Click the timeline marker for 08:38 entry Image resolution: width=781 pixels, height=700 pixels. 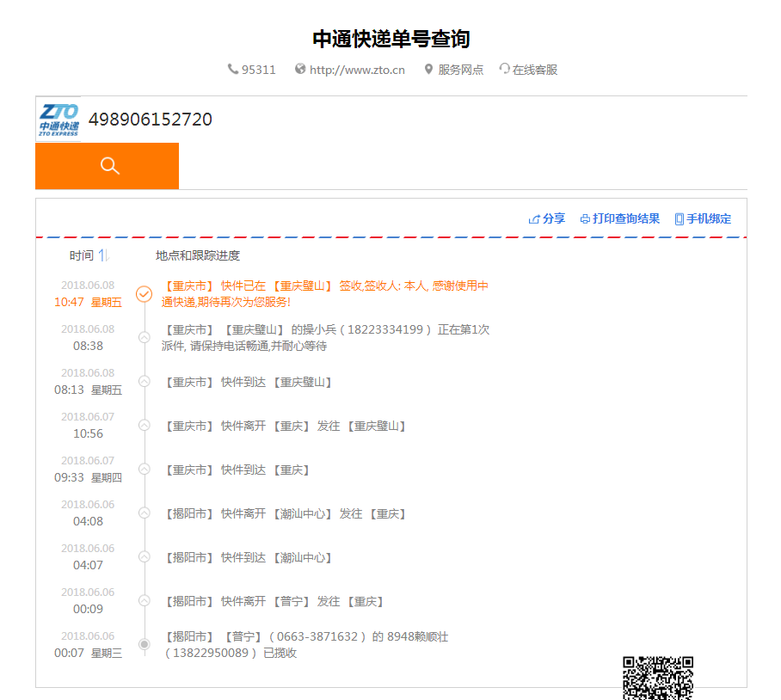pyautogui.click(x=145, y=338)
